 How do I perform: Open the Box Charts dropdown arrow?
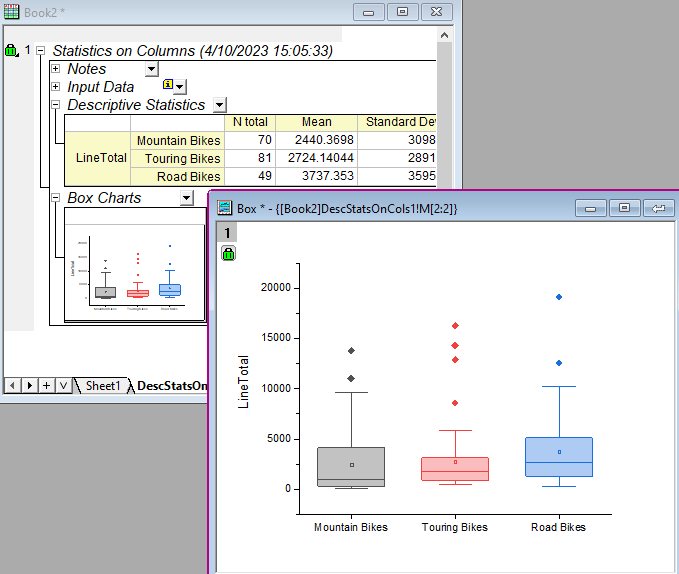pyautogui.click(x=186, y=198)
